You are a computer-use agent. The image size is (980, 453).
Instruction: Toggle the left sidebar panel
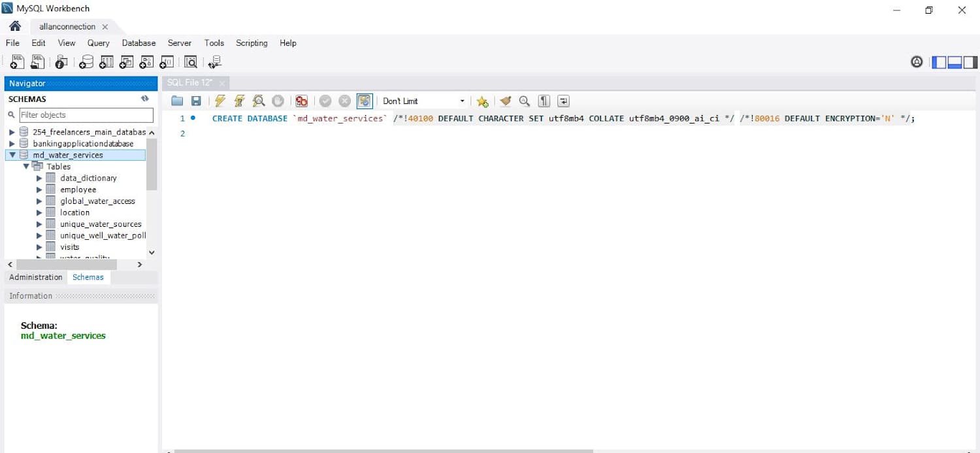click(x=939, y=62)
